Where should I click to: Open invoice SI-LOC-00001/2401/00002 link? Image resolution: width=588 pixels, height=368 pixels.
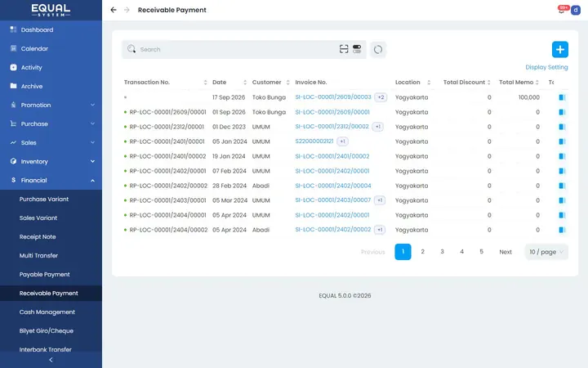click(332, 156)
